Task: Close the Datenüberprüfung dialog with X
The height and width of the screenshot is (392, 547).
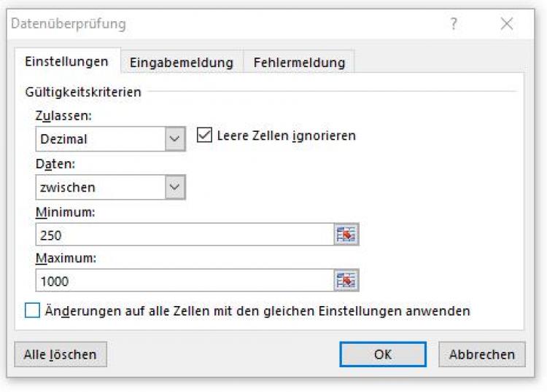Action: (507, 24)
